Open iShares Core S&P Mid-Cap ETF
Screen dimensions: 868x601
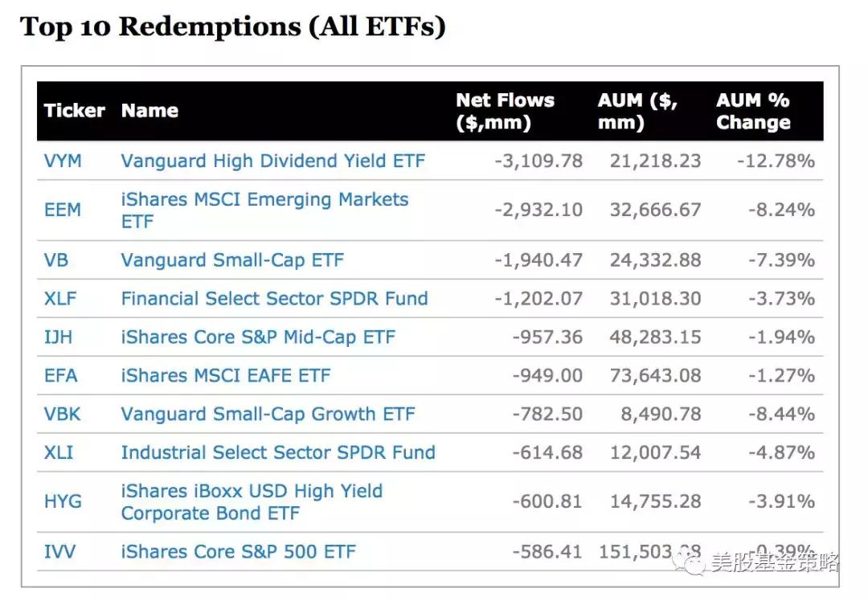[258, 337]
